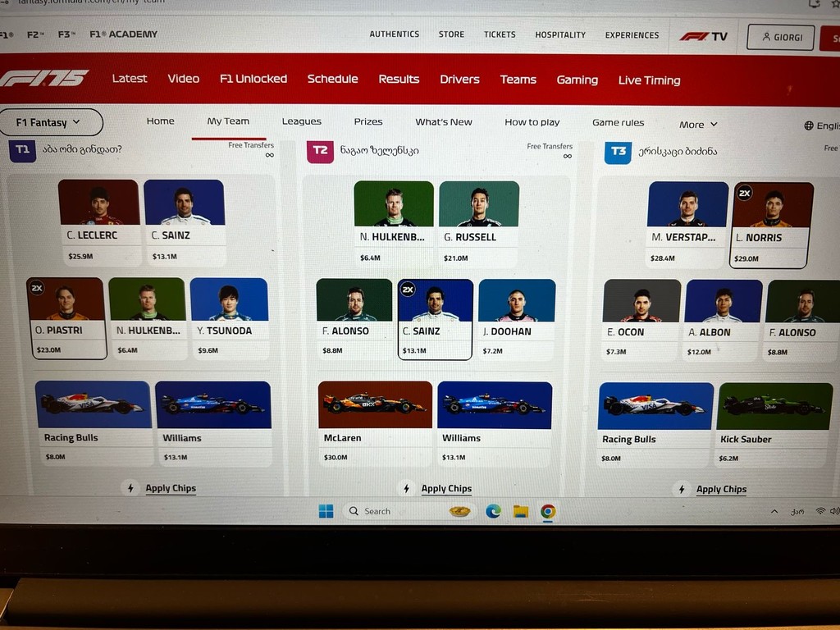Viewport: 840px width, 630px height.
Task: Click the keyboard language indicator in the taskbar
Action: (797, 512)
